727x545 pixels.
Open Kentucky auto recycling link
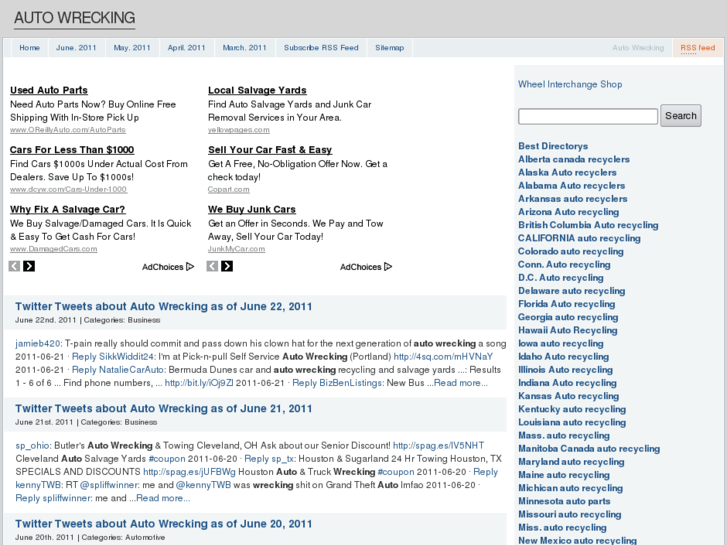tap(572, 409)
